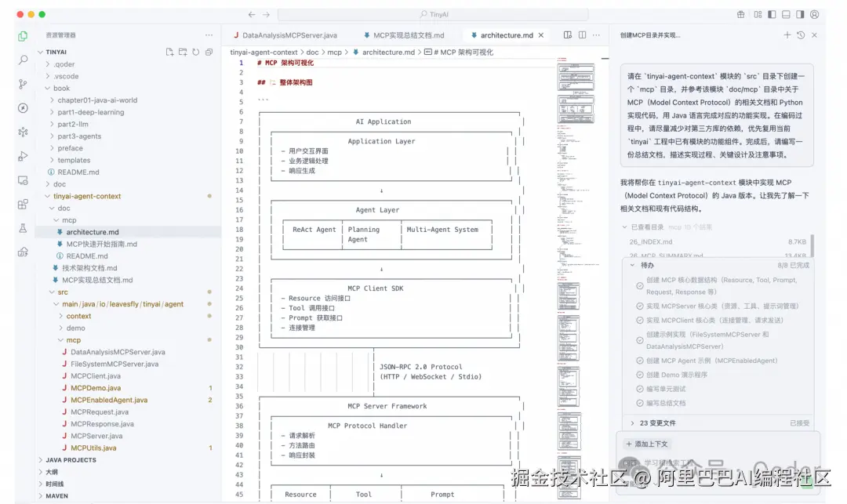The width and height of the screenshot is (847, 504).
Task: Collapse the 待办 todo list
Action: [x=633, y=266]
